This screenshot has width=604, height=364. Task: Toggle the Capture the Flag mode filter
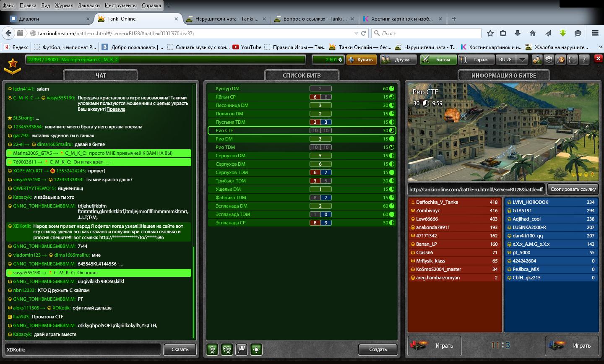pos(242,349)
